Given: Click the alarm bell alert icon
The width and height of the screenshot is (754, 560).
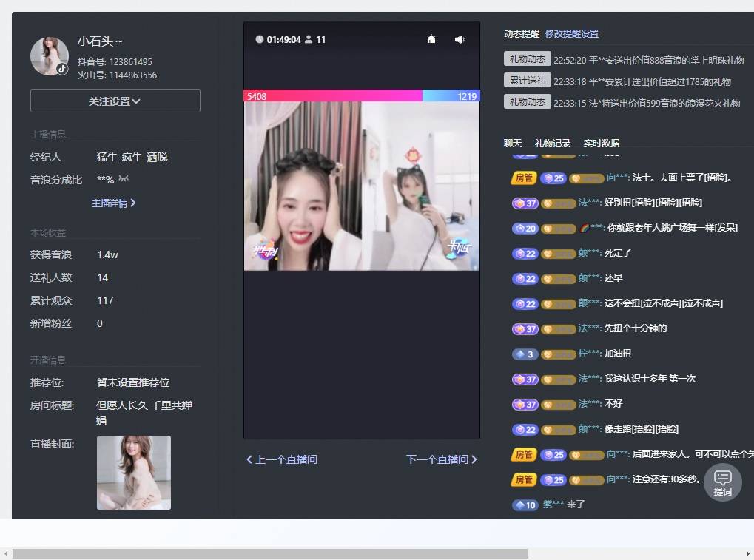Looking at the screenshot, I should pyautogui.click(x=431, y=40).
